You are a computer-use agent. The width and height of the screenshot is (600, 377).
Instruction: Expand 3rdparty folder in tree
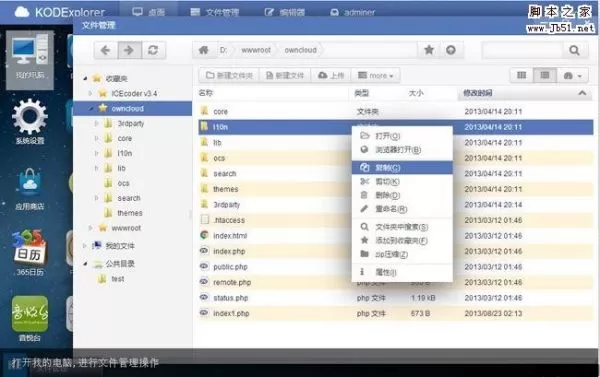96,123
